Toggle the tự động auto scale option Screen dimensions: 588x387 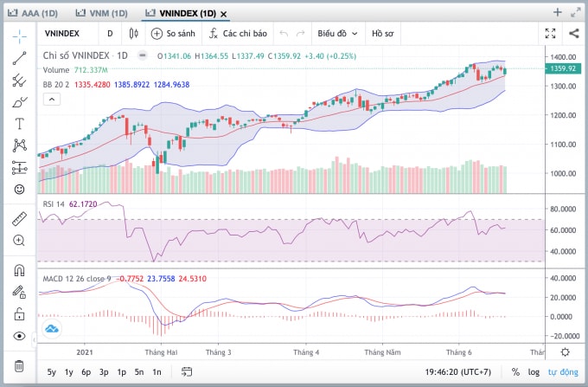(563, 372)
